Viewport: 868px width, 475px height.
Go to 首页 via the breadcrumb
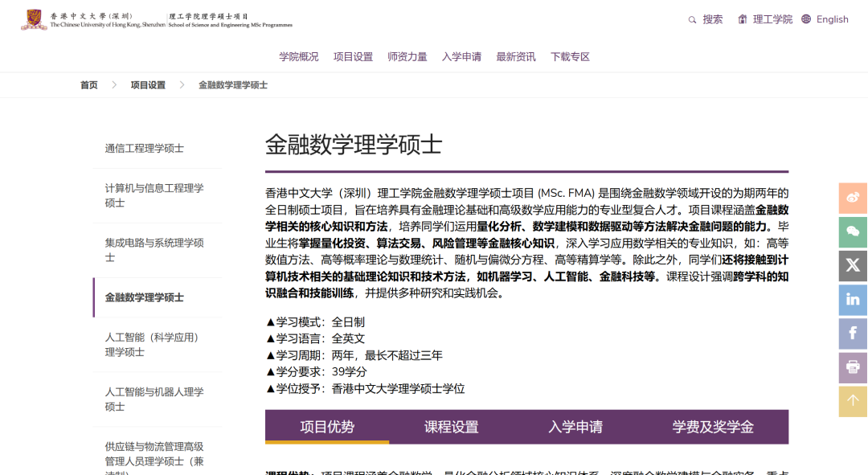pos(88,84)
